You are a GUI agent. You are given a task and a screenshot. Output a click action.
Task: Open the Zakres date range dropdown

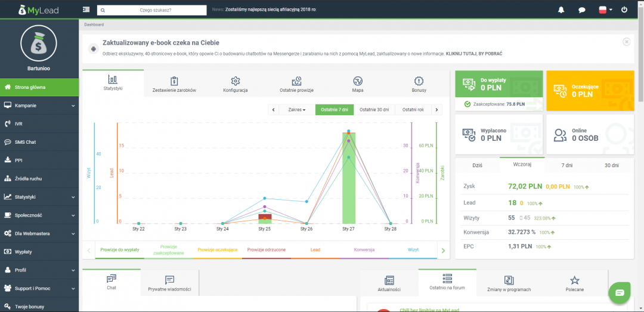[296, 110]
